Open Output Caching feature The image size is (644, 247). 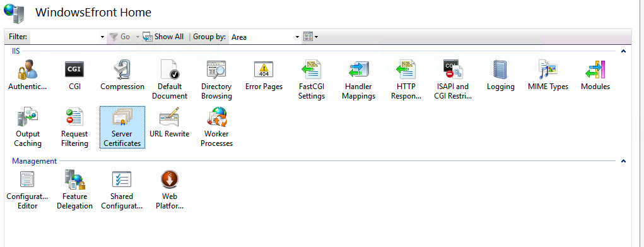(x=28, y=128)
